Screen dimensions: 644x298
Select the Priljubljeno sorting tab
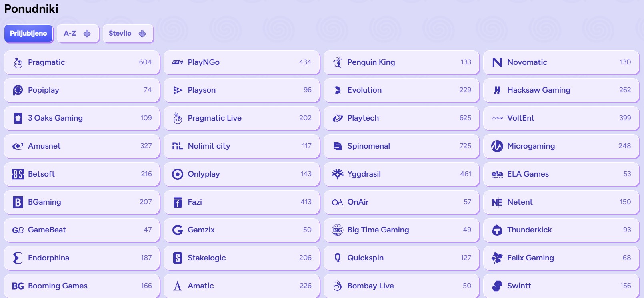tap(28, 34)
